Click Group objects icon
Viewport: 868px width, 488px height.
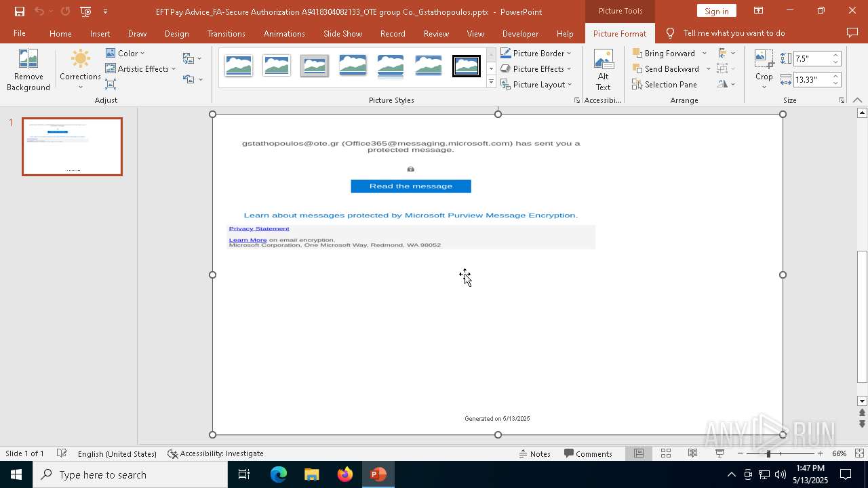point(726,68)
